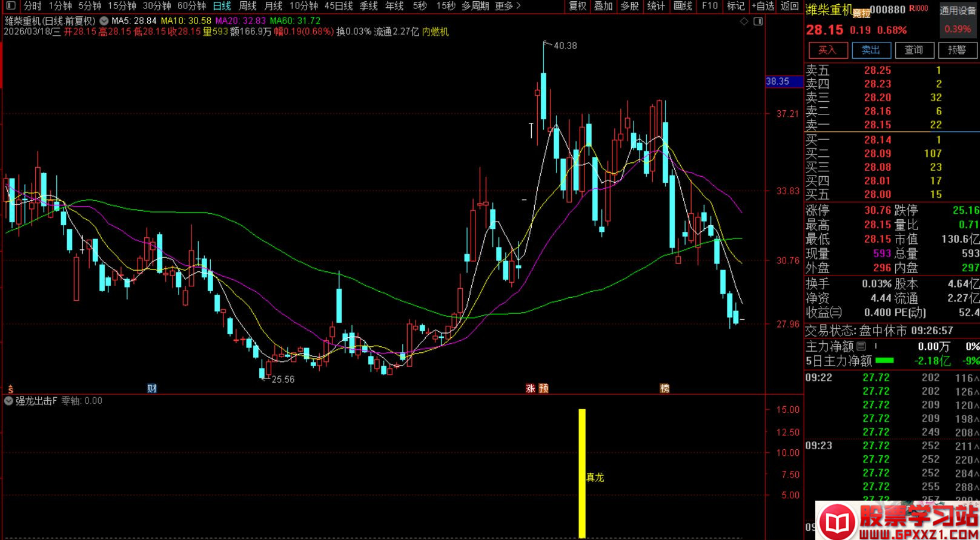Image resolution: width=980 pixels, height=540 pixels.
Task: Switch to the 周线 weekly chart
Action: 248,6
